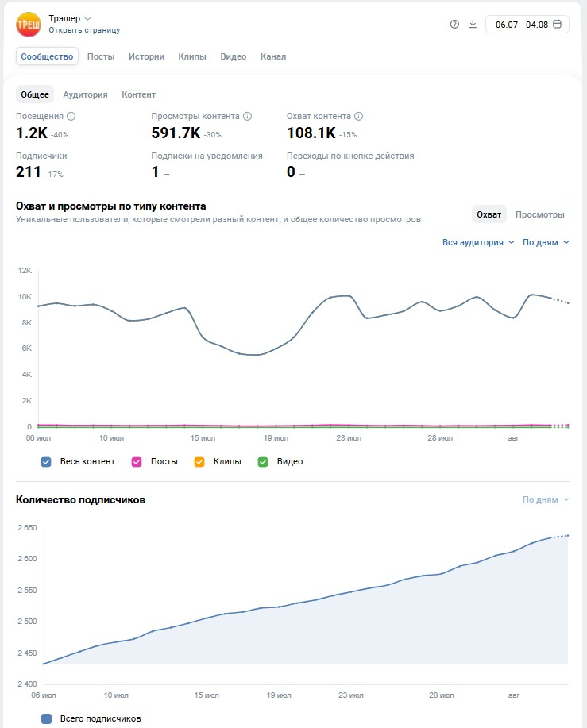Show info icon next to Охват контента
Viewport: 587px width, 728px height.
tap(358, 116)
